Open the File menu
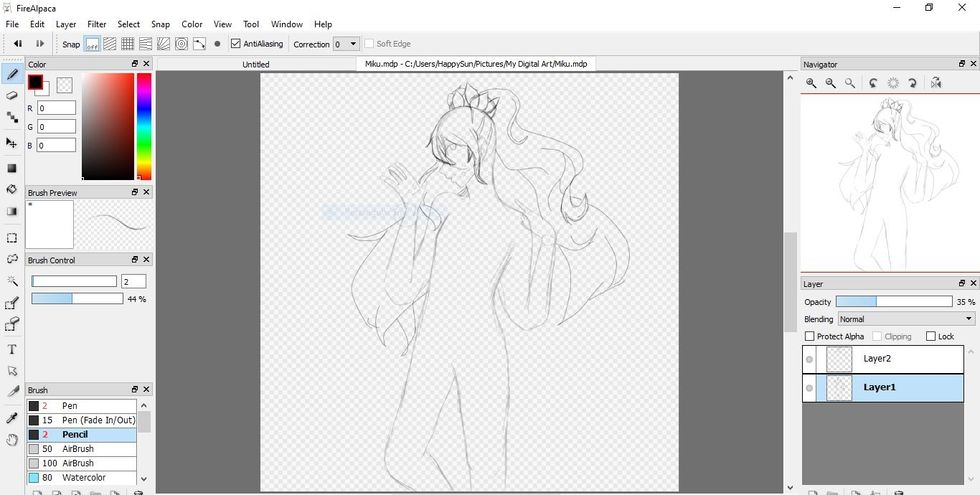This screenshot has height=495, width=980. coord(12,24)
